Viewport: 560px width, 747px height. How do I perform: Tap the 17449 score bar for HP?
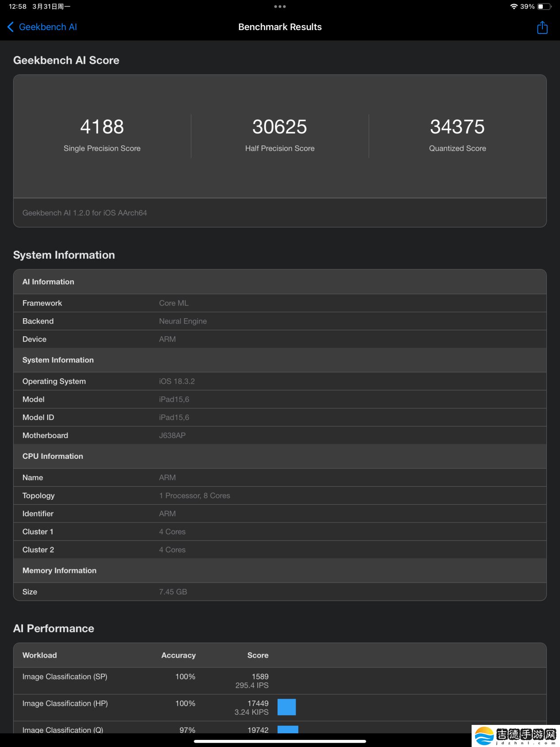[286, 707]
